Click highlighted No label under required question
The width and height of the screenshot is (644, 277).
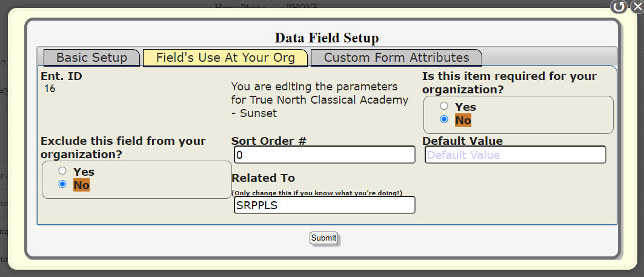point(463,120)
